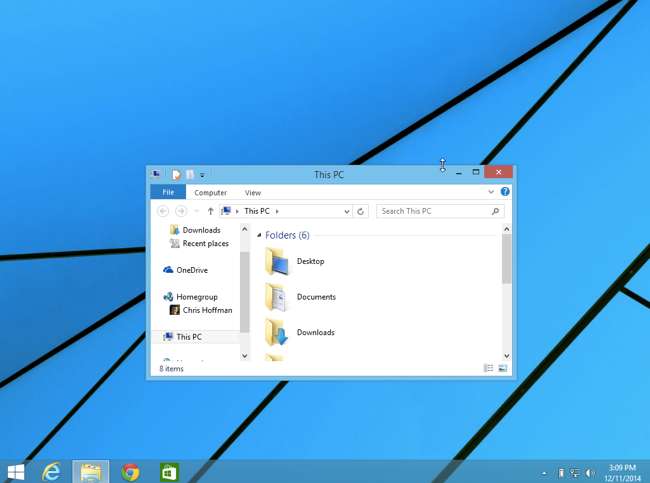The height and width of the screenshot is (483, 650).
Task: Expand the ribbon with the chevron arrow
Action: [x=491, y=192]
